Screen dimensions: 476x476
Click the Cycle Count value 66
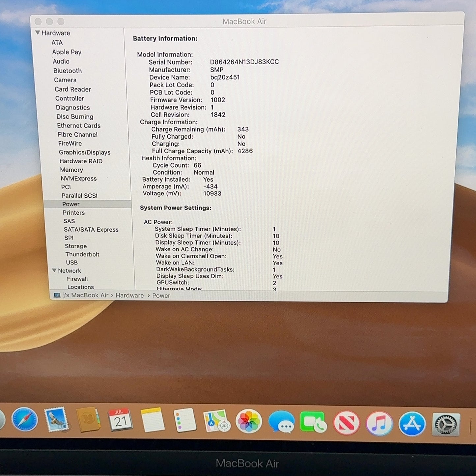[x=197, y=165]
